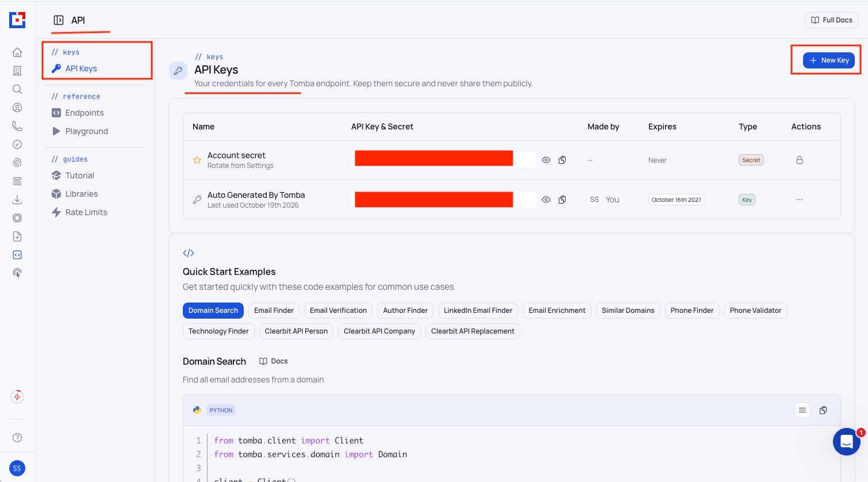Open the Libraries guide
This screenshot has width=868, height=482.
coord(82,194)
